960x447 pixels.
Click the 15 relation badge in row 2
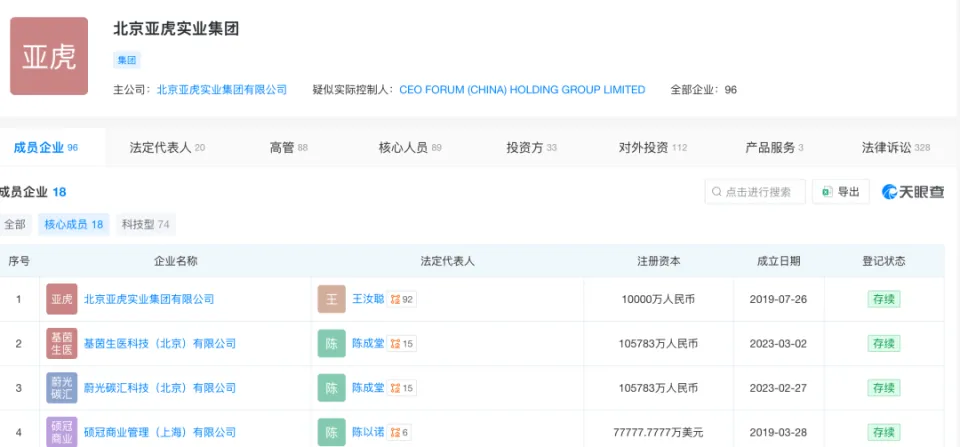pyautogui.click(x=402, y=344)
